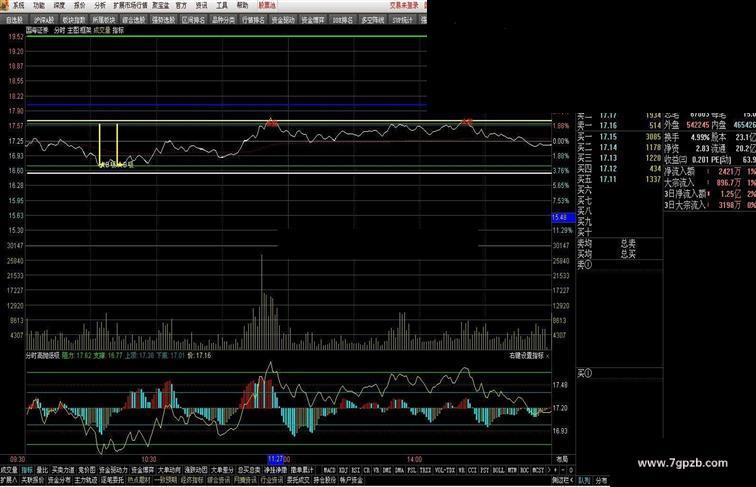Click the red 股票池 menu item
The width and height of the screenshot is (756, 487).
(x=267, y=6)
